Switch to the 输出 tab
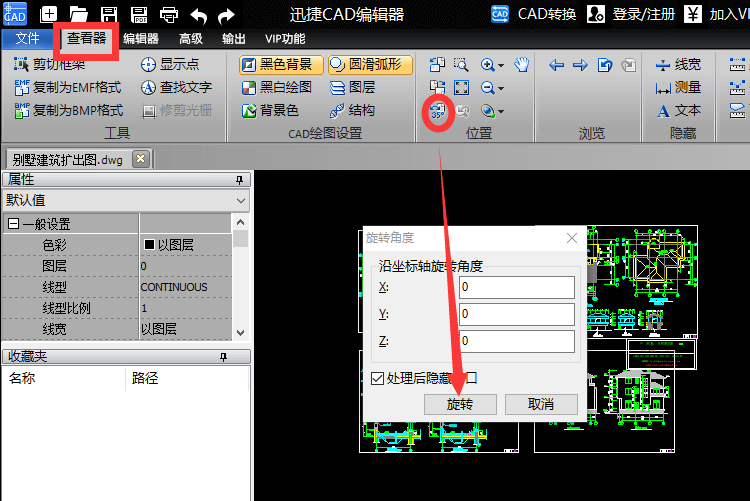750x501 pixels. coord(234,39)
